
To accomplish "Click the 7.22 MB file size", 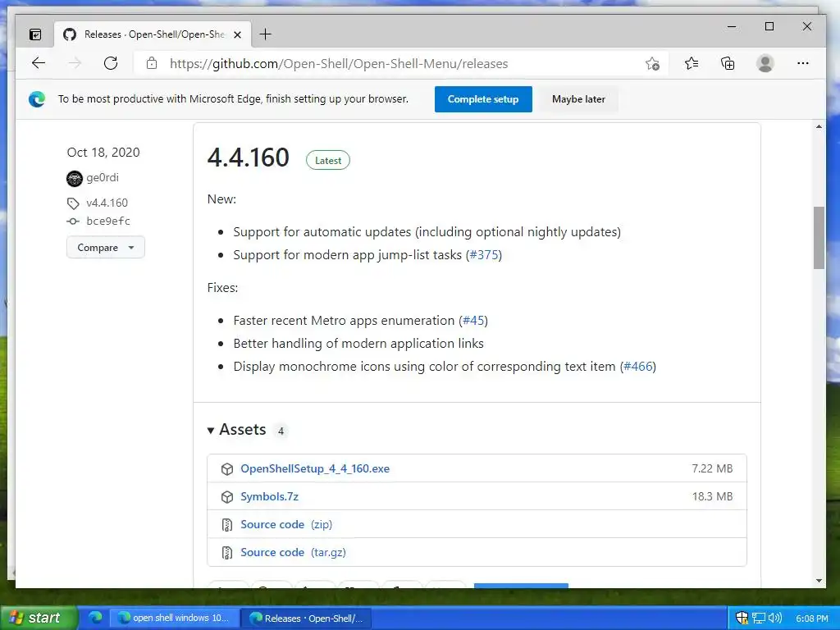I will pos(712,468).
